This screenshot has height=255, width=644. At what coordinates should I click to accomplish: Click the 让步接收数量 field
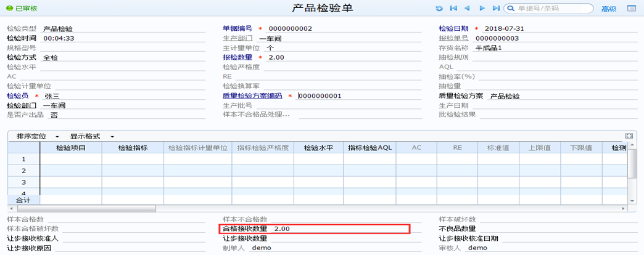[345, 238]
